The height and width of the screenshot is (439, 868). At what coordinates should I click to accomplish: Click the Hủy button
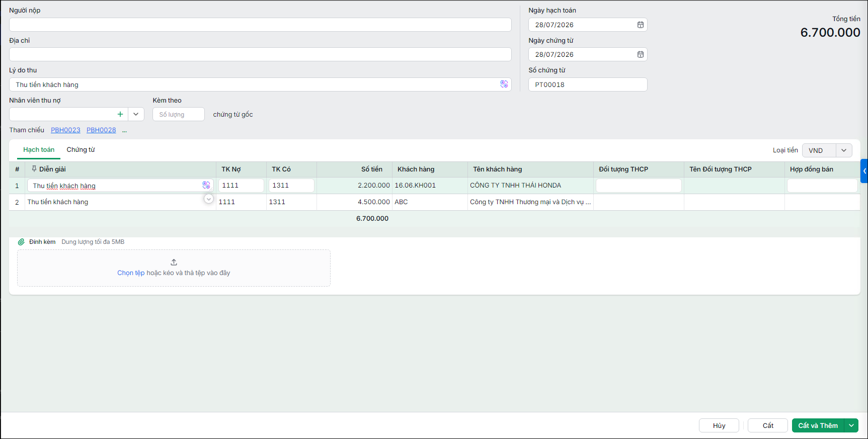click(719, 425)
